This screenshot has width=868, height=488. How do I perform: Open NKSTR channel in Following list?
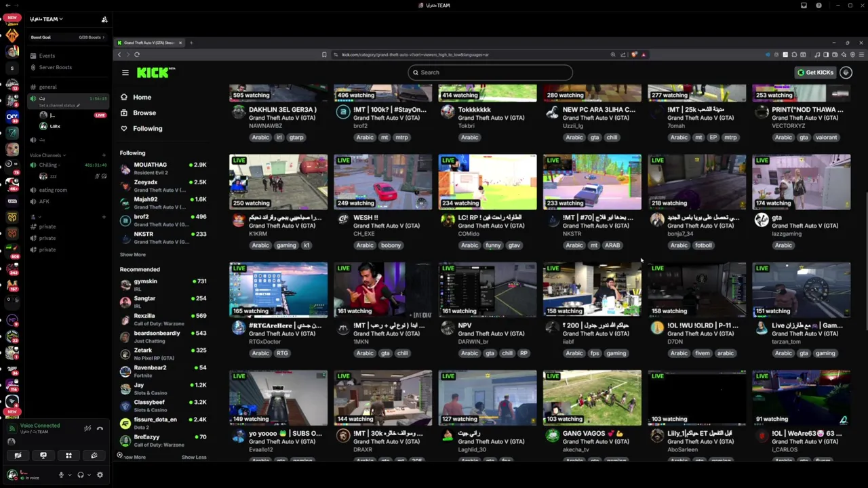pos(163,237)
